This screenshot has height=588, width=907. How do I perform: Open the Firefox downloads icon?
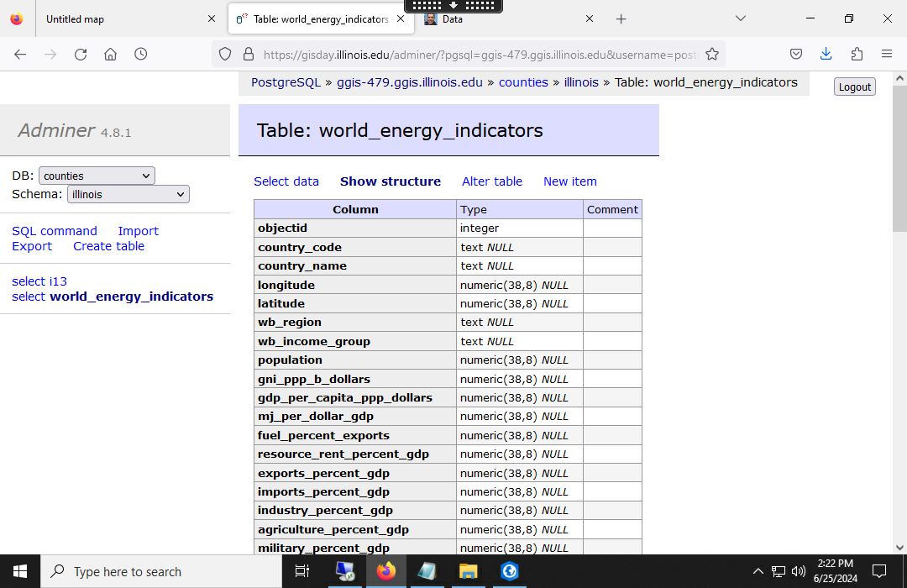(826, 54)
